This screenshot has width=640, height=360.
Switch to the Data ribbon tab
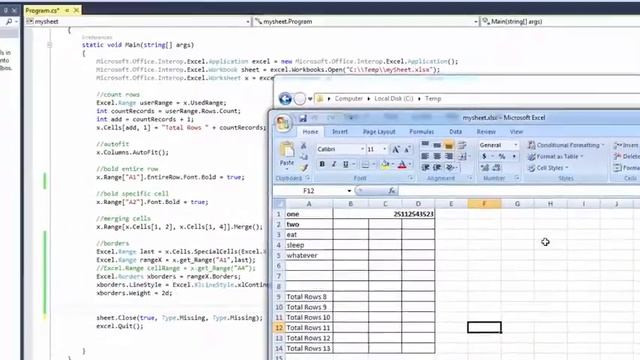point(456,131)
